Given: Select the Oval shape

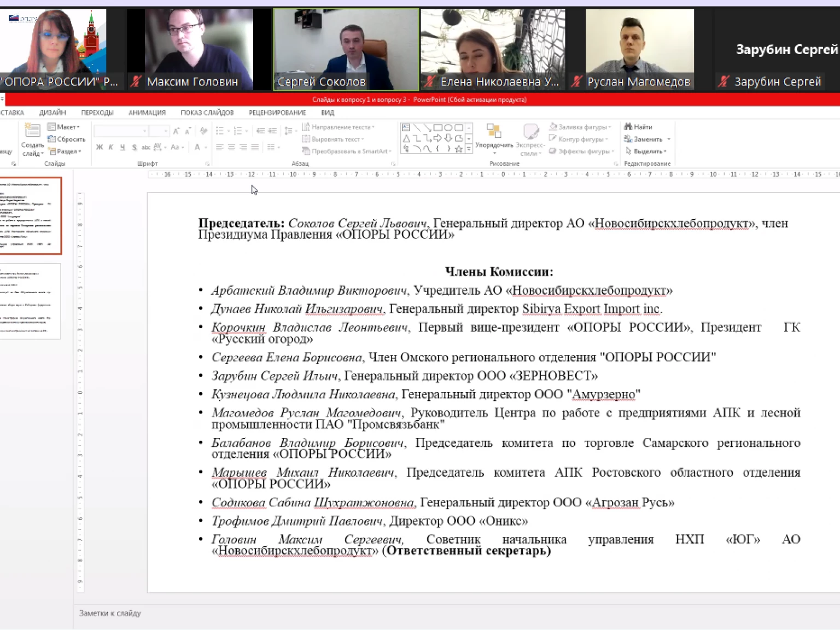Looking at the screenshot, I should [448, 127].
